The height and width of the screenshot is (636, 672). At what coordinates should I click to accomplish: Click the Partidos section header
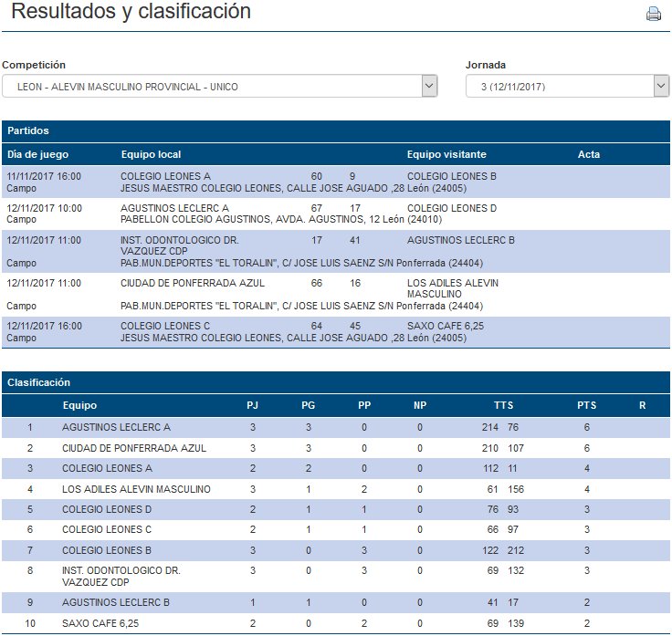pyautogui.click(x=336, y=131)
